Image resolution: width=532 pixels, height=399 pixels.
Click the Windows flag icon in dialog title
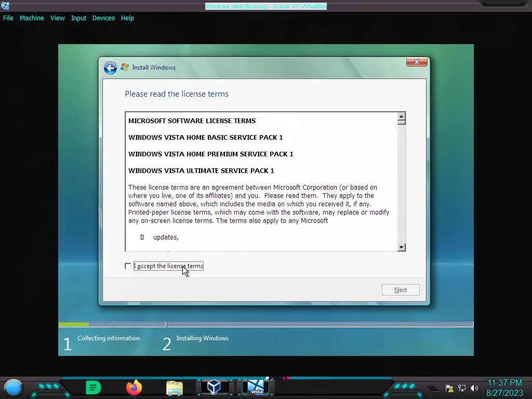point(125,67)
